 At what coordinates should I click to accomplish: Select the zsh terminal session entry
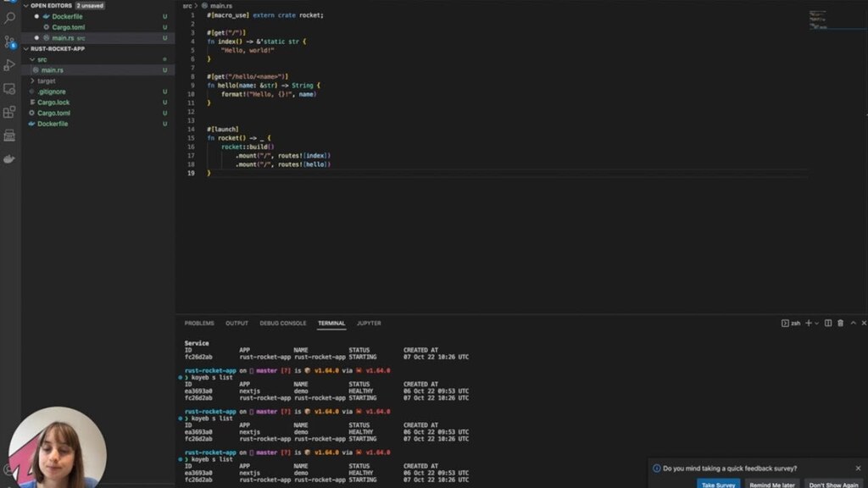point(790,323)
